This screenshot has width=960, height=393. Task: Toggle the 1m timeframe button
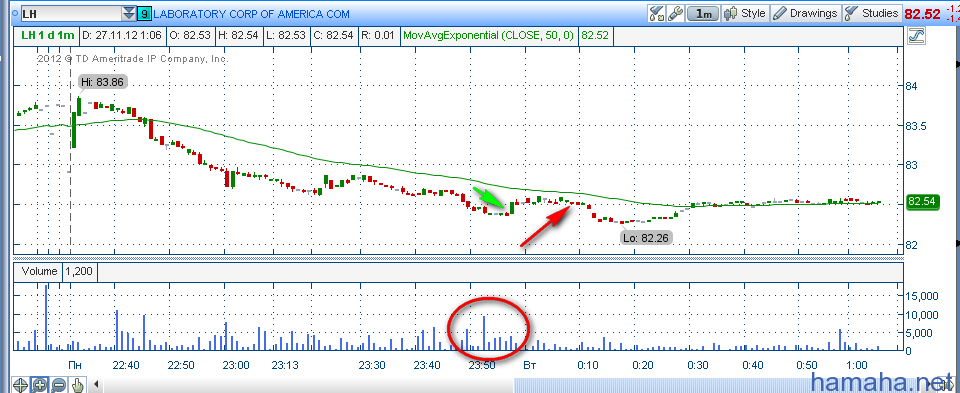point(703,13)
